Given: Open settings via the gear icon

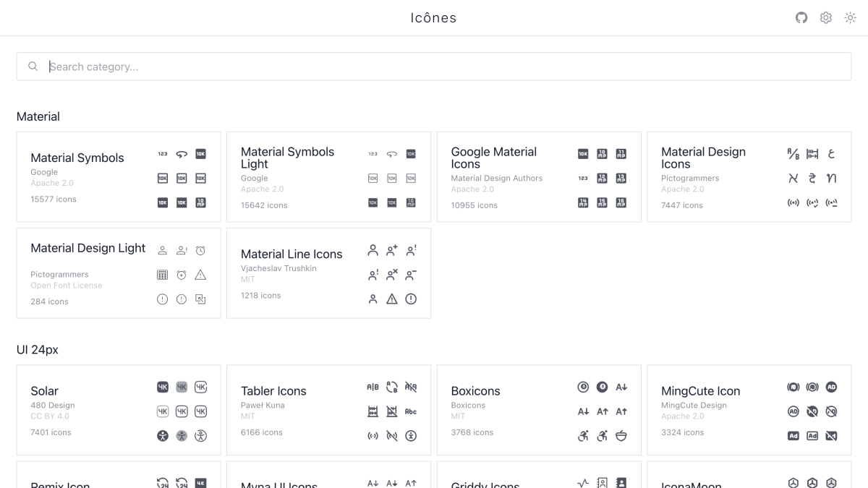Looking at the screenshot, I should [826, 18].
